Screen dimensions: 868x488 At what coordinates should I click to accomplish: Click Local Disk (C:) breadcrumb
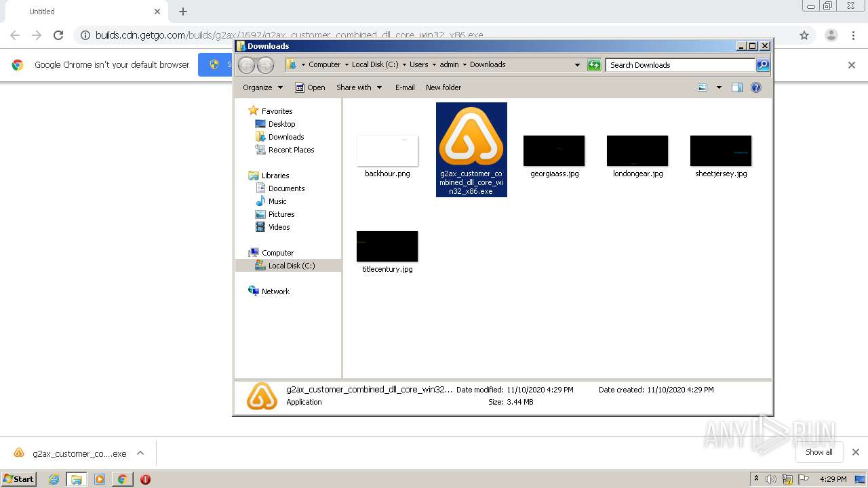pyautogui.click(x=375, y=64)
